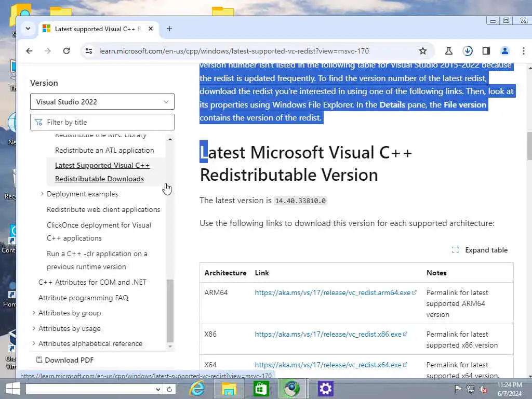
Task: Expand Attributes alphabetical reference
Action: [x=34, y=343]
